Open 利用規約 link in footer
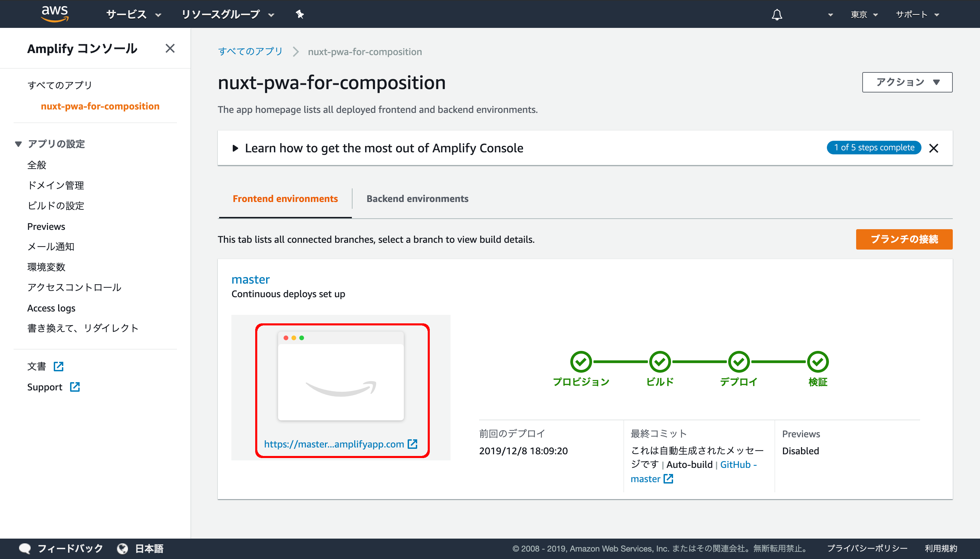Image resolution: width=980 pixels, height=559 pixels. (941, 549)
